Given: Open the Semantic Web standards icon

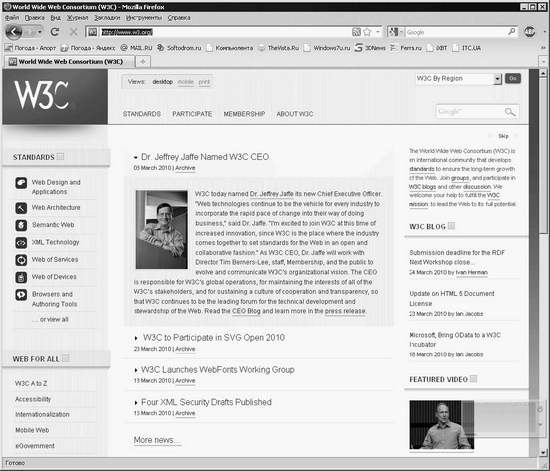Looking at the screenshot, I should (21, 225).
